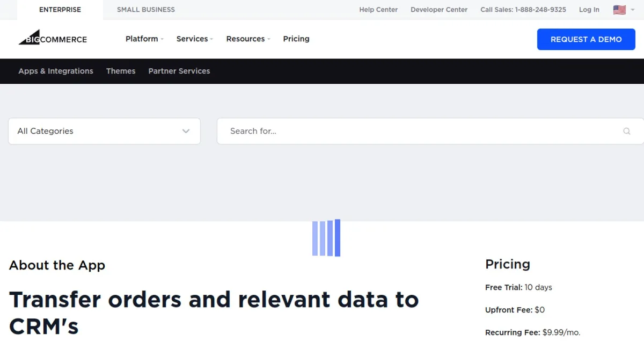Open the Developer Center link
This screenshot has width=644, height=349.
(439, 10)
